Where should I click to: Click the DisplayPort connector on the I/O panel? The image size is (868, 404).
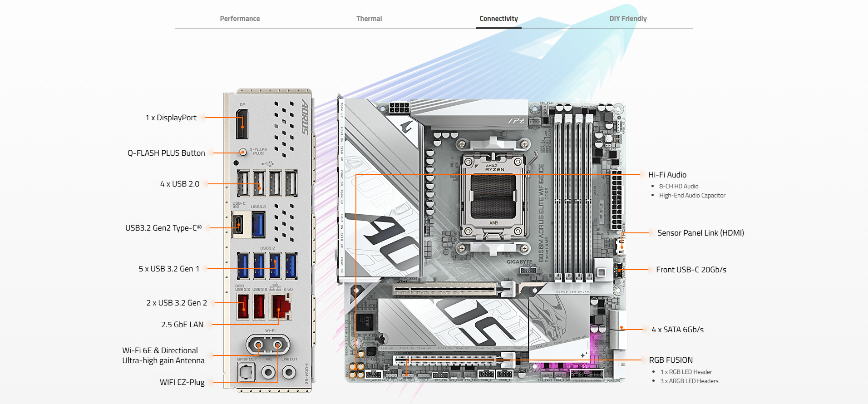pos(242,124)
